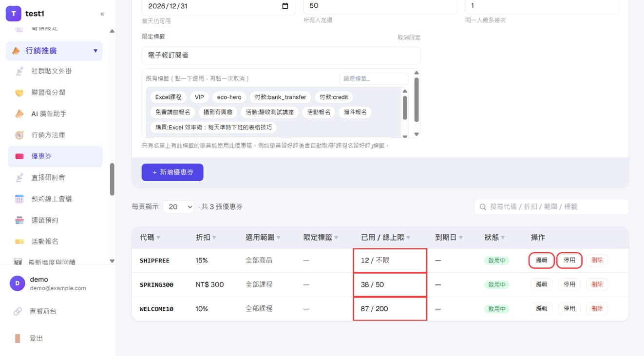Click the purple T workspace avatar
Image resolution: width=644 pixels, height=356 pixels.
coord(14,14)
